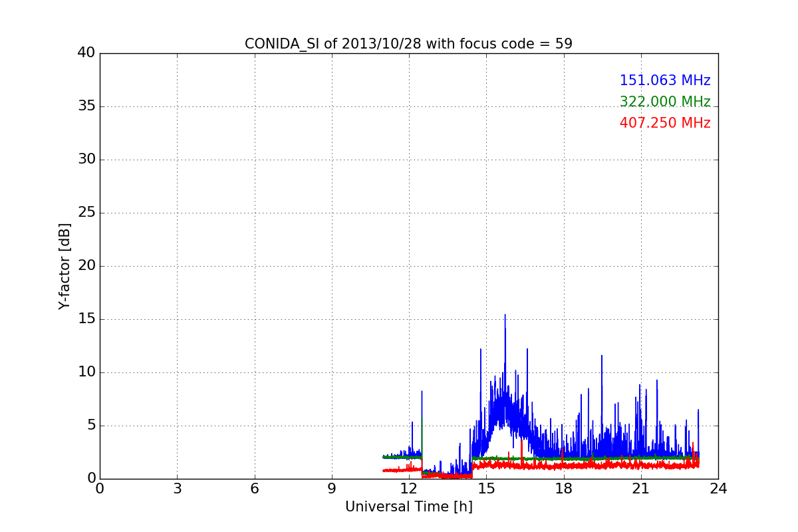Viewport: 798px width, 532px height.
Task: Click x-axis tick label 24
Action: (x=718, y=489)
